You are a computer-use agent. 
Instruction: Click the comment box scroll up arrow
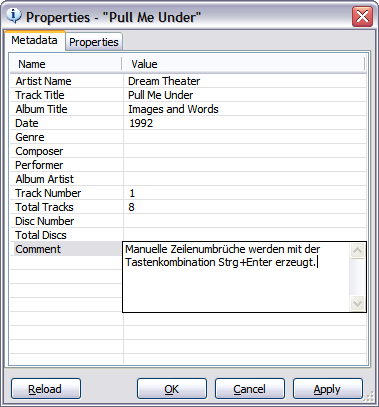pyautogui.click(x=358, y=251)
